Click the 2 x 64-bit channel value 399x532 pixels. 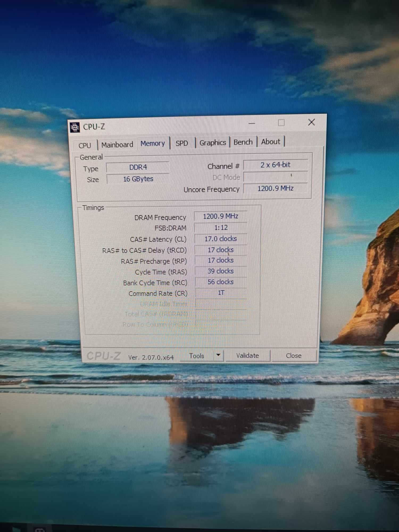275,165
